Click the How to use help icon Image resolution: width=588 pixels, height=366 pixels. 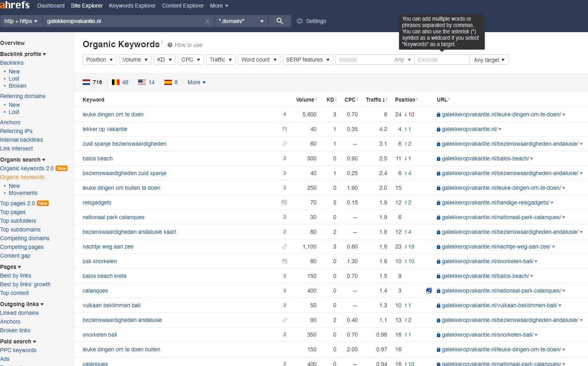(170, 45)
